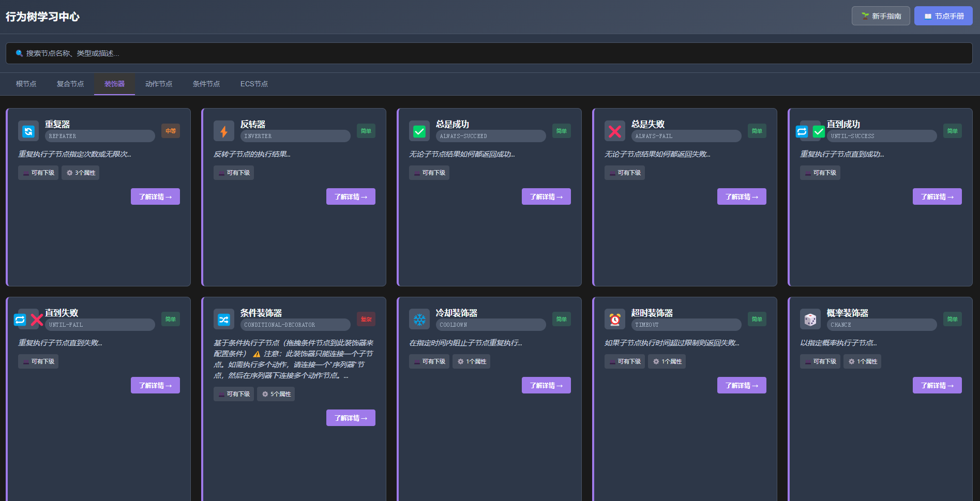Click the INVERTER type label
This screenshot has width=980, height=501.
[x=295, y=136]
